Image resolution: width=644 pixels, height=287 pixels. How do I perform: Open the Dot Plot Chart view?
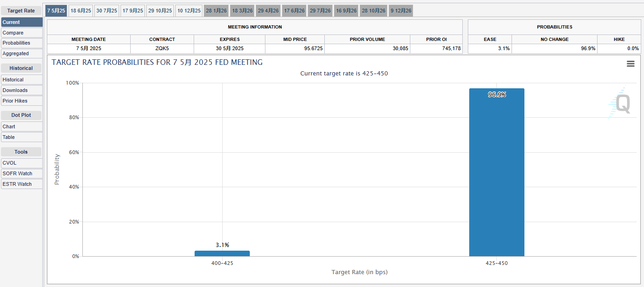[22, 126]
